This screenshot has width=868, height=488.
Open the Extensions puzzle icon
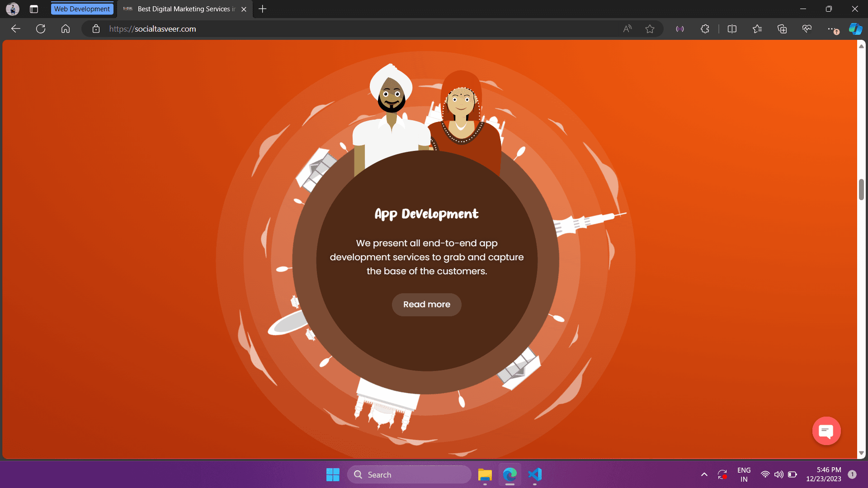(705, 29)
